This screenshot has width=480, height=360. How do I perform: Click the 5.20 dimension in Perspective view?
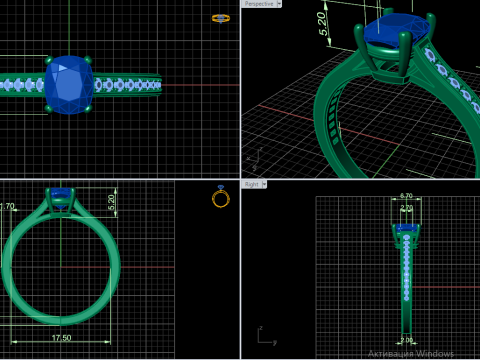coord(322,24)
